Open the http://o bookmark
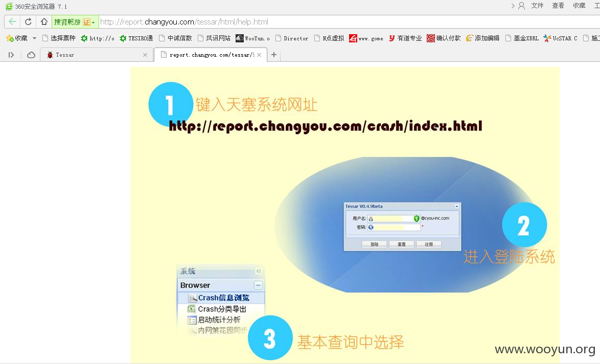The image size is (600, 364). click(98, 38)
